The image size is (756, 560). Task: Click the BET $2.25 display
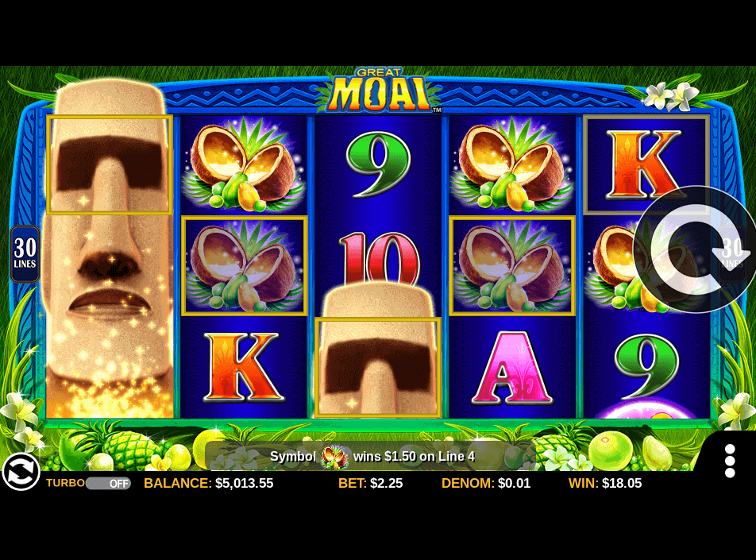point(370,483)
